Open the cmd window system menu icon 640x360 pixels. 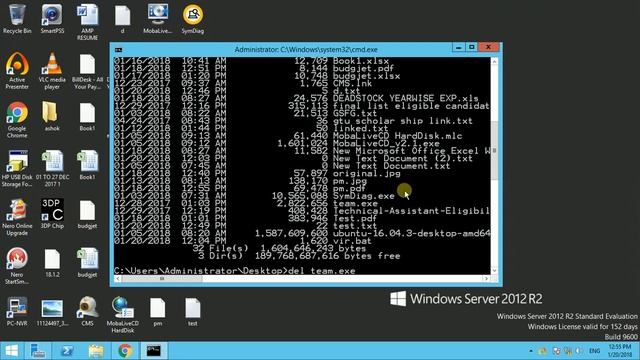118,49
